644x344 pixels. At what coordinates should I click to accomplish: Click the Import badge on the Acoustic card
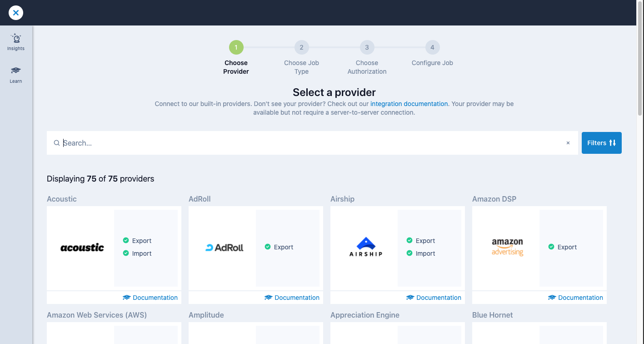(137, 253)
